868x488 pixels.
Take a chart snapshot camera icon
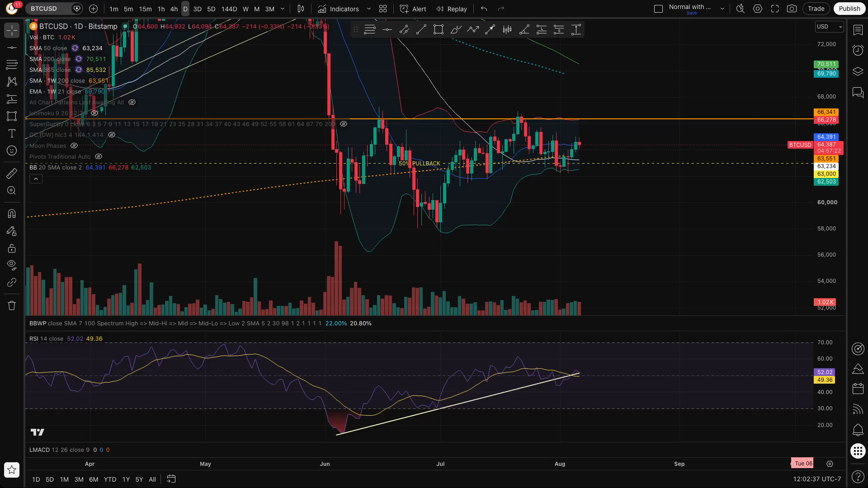coord(792,9)
